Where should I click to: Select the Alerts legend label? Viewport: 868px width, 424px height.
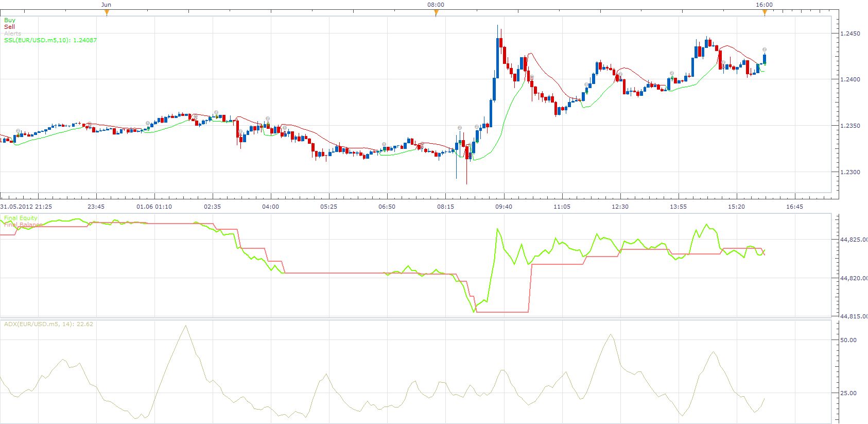click(13, 33)
